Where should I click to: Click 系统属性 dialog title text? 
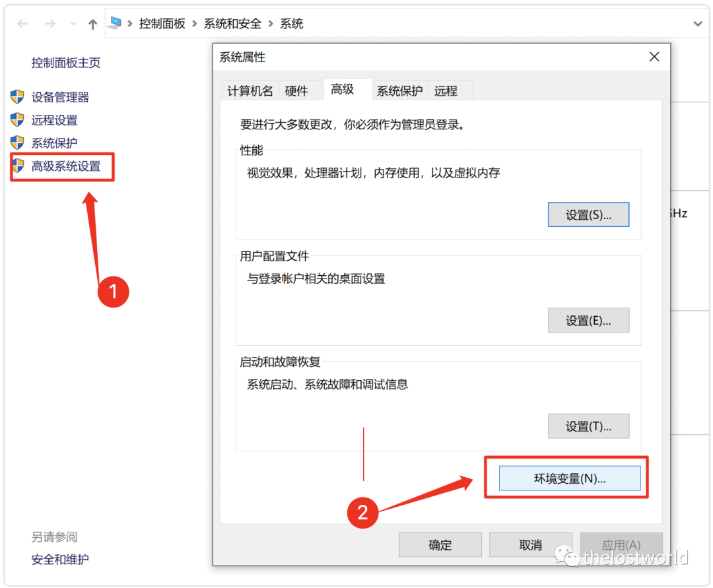242,57
